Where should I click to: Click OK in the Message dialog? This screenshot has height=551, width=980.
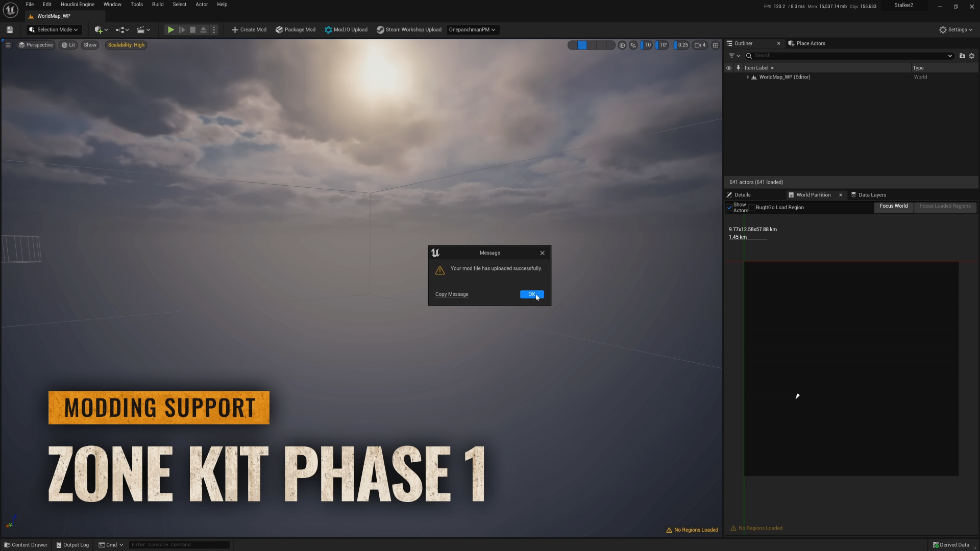pos(532,294)
